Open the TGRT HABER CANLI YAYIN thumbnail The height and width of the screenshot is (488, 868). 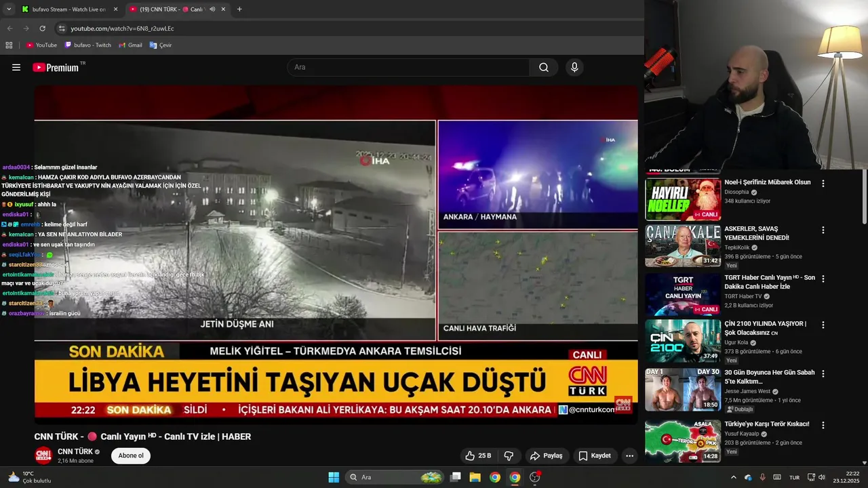click(683, 295)
